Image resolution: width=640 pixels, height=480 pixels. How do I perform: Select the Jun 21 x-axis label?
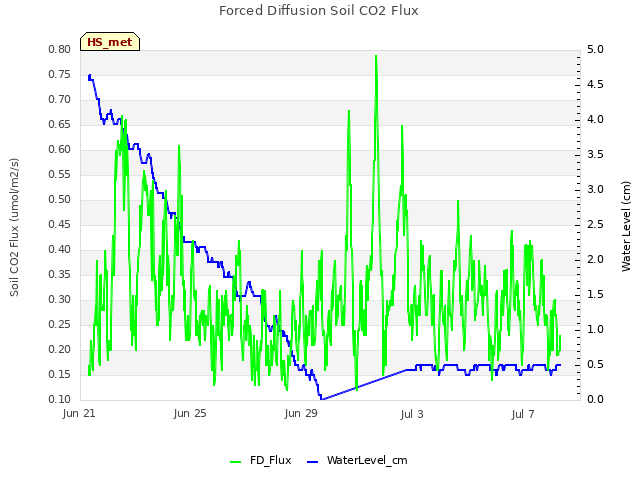pos(79,413)
